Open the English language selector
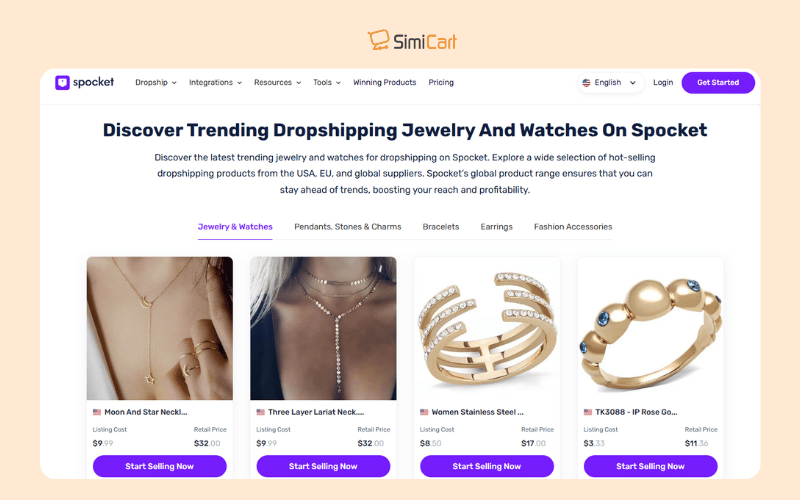The height and width of the screenshot is (500, 800). tap(610, 83)
